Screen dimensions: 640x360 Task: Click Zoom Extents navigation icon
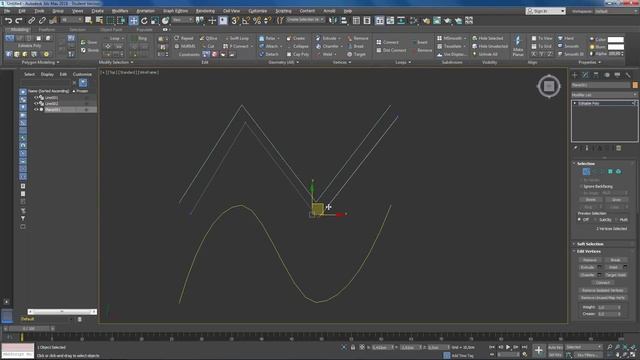click(x=625, y=347)
